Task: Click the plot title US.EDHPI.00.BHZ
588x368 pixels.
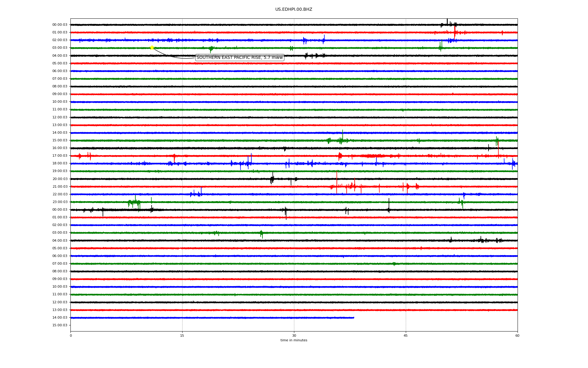Action: coord(294,10)
